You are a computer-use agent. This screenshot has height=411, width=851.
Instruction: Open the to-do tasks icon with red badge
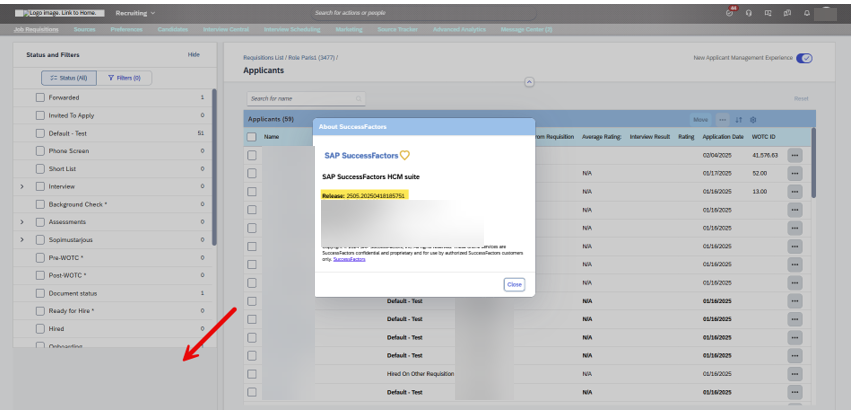tap(730, 12)
